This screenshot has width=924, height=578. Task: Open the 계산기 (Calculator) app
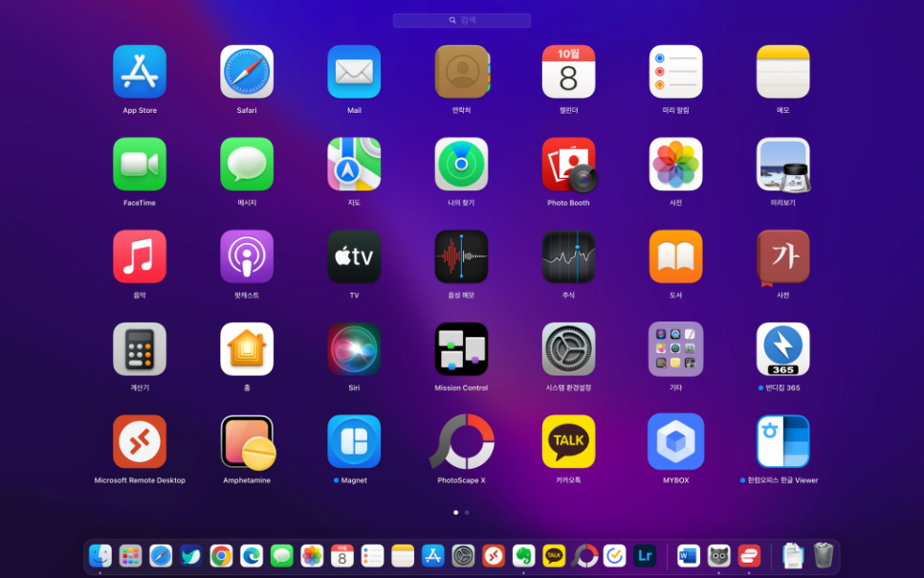(x=140, y=349)
